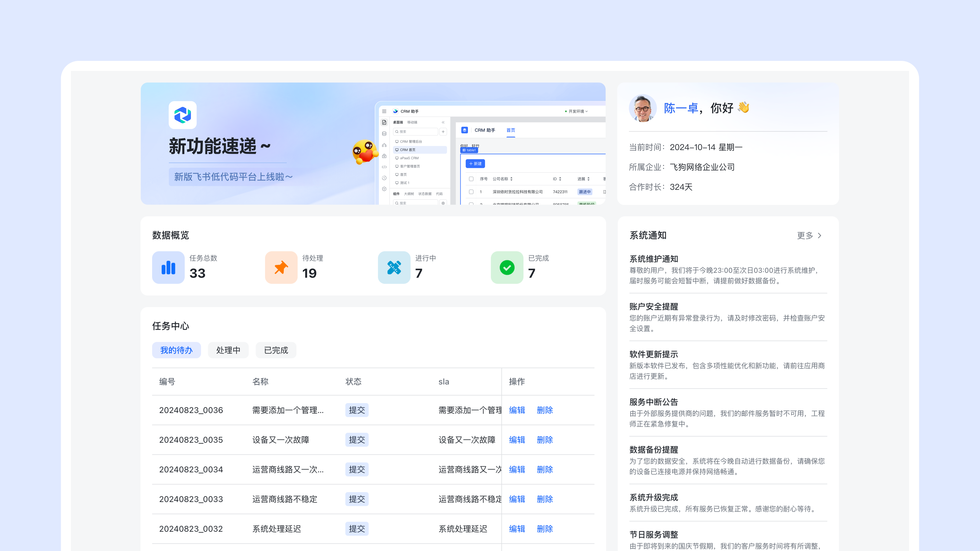Click the Feishu low-code logo on banner
Viewport: 980px width, 551px height.
(x=183, y=115)
